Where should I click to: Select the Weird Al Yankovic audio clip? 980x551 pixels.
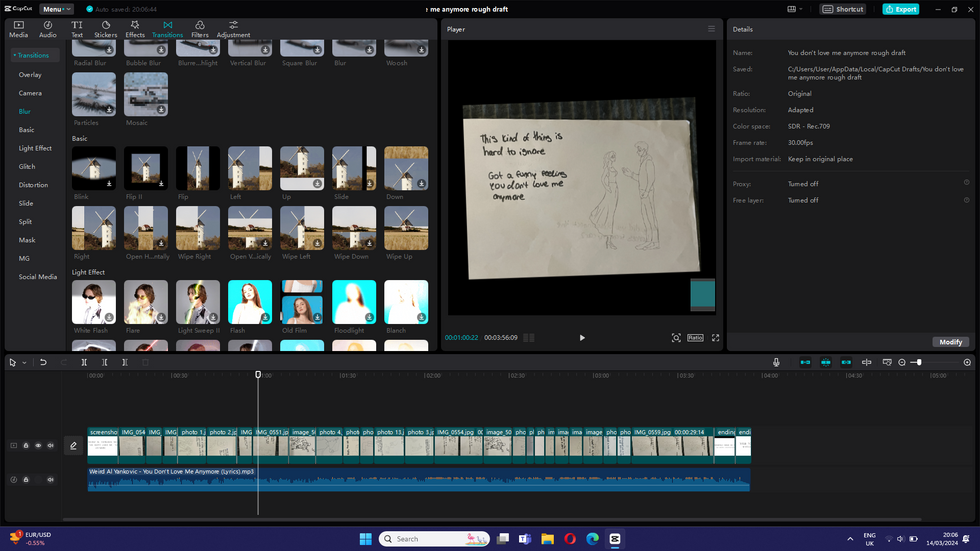click(x=419, y=479)
